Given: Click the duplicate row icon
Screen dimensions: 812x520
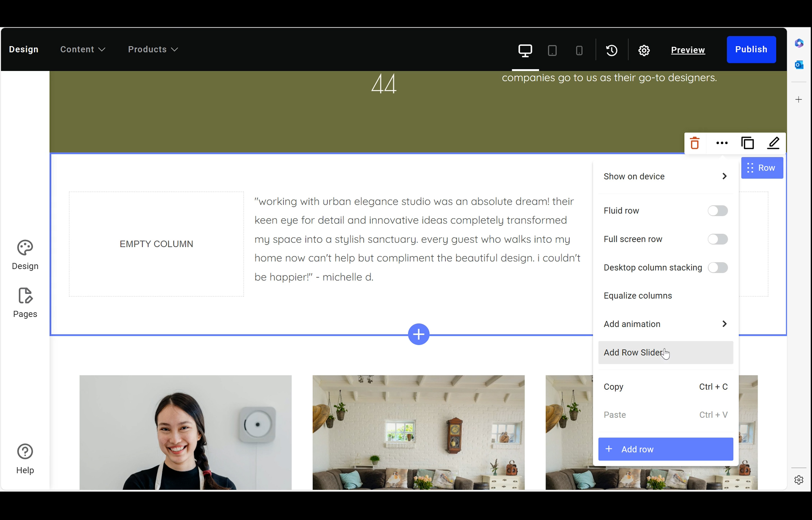Looking at the screenshot, I should point(748,143).
